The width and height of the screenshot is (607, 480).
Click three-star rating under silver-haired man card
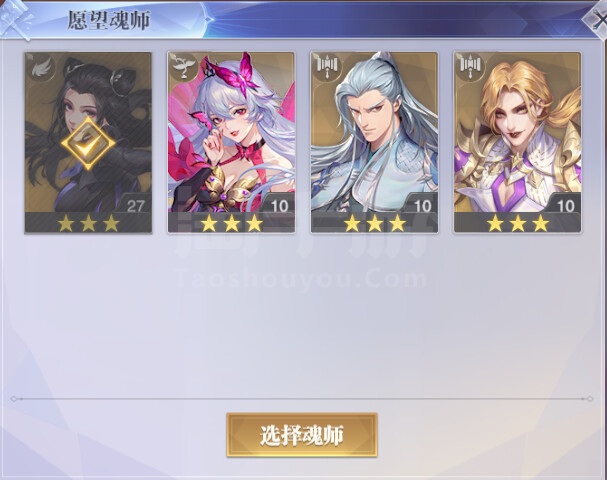click(x=375, y=223)
